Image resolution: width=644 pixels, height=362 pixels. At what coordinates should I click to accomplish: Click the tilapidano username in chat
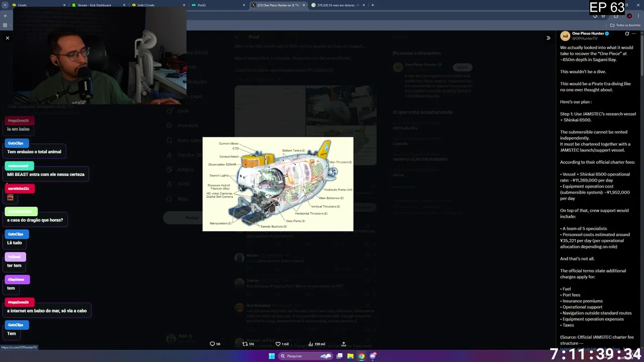(16, 280)
